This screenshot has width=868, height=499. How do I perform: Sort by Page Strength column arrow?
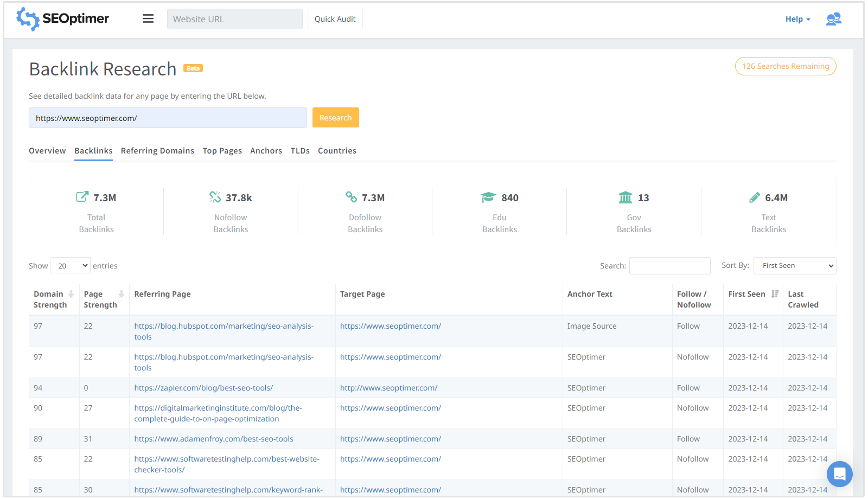tap(122, 294)
